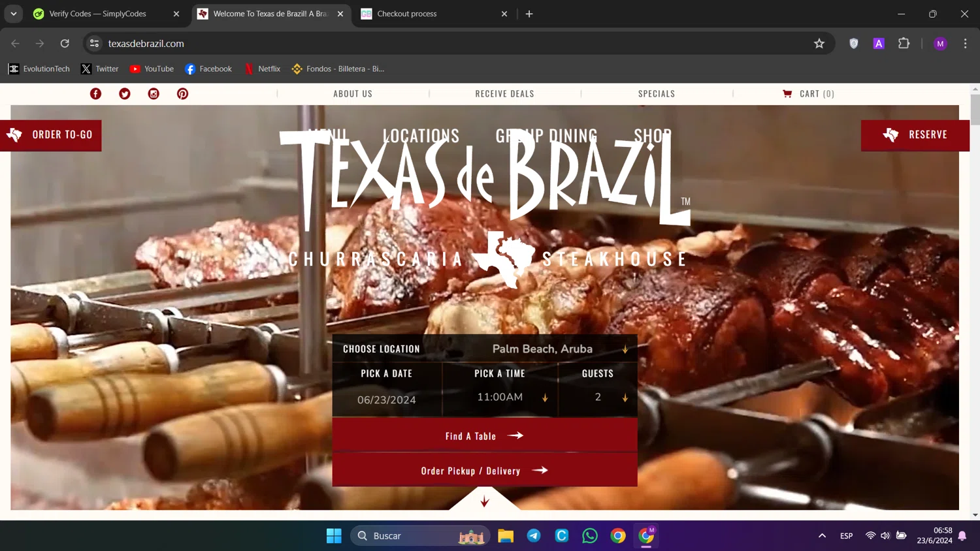Screen dimensions: 980x551
Task: Open the RECEIVE DEALS menu item
Action: click(x=505, y=94)
